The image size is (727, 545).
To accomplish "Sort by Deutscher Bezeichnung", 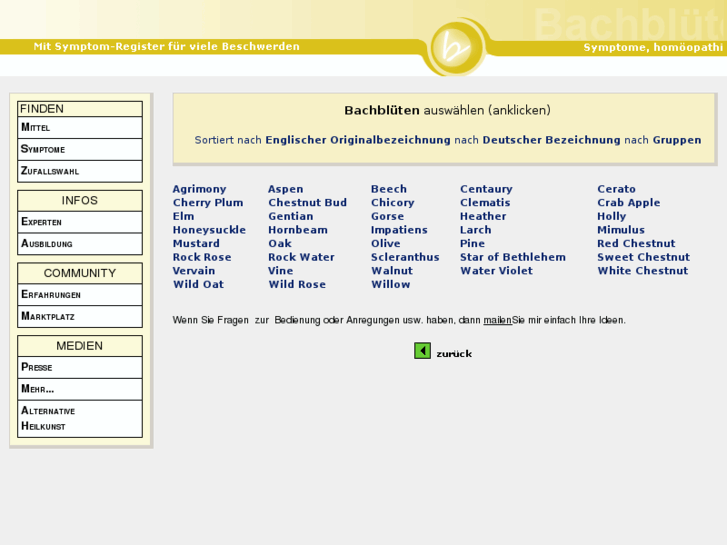I will coord(551,140).
